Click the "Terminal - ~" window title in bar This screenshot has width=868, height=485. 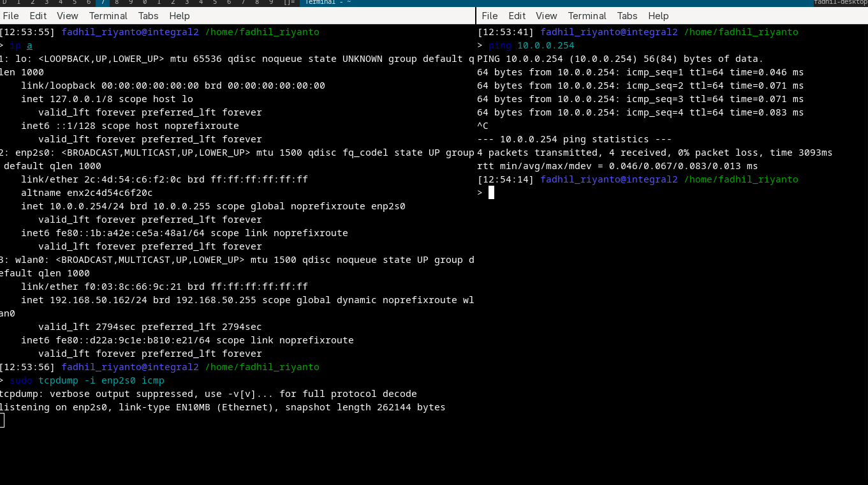coord(328,3)
